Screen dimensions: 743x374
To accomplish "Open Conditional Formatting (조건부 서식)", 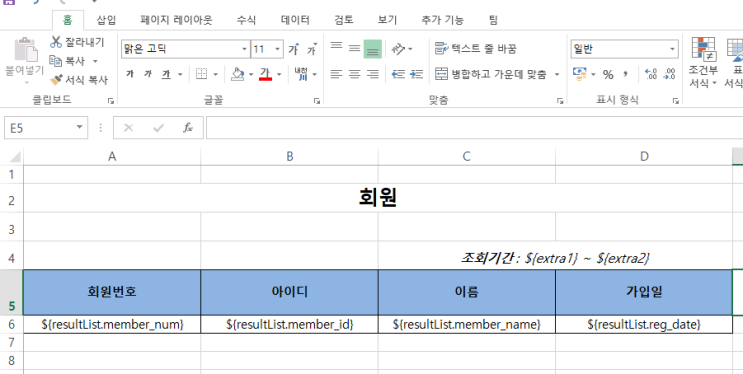I will pos(703,63).
